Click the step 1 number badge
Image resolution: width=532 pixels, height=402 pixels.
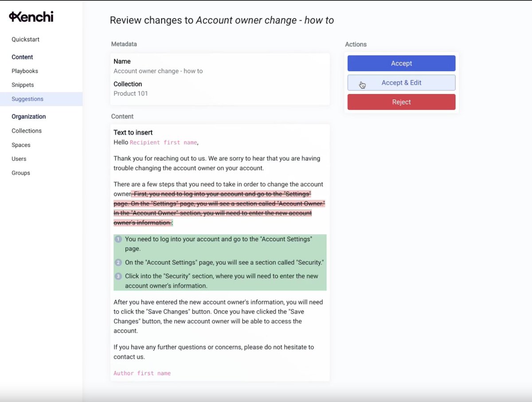[x=118, y=239]
